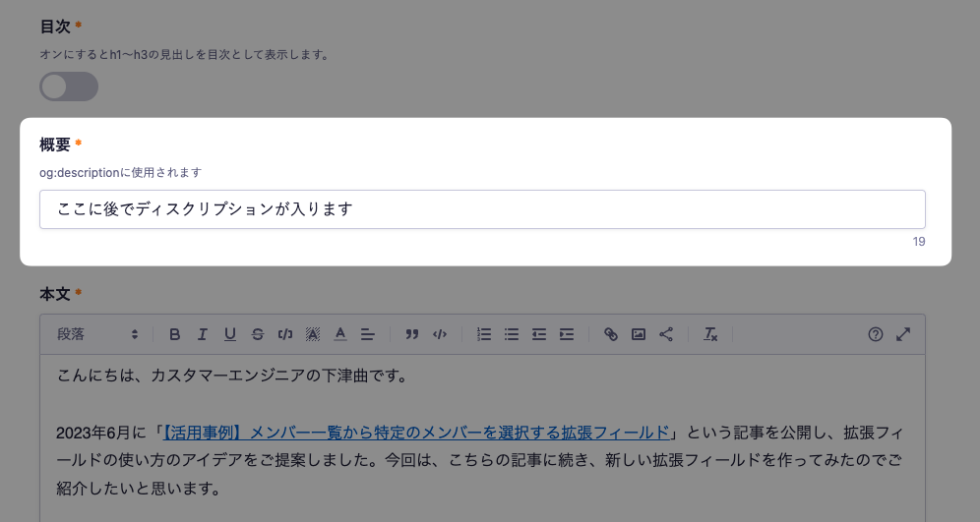The height and width of the screenshot is (522, 980).
Task: Open the 段落 paragraph style dropdown
Action: click(97, 334)
